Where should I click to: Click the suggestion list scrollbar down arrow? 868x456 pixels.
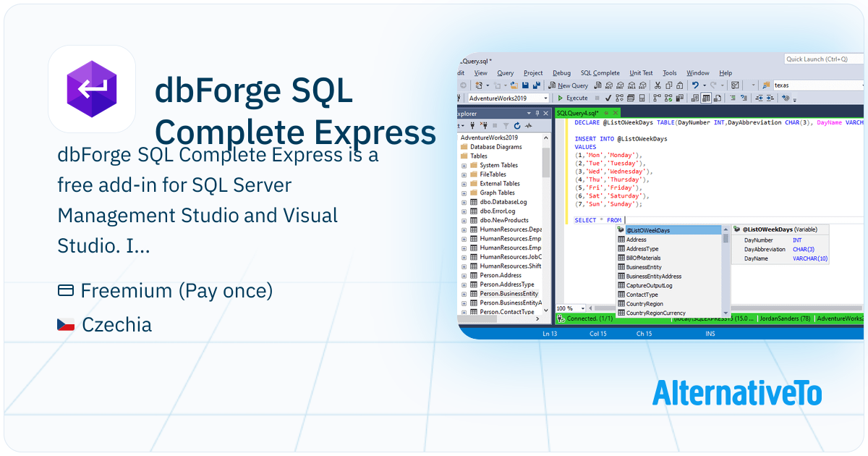[726, 313]
